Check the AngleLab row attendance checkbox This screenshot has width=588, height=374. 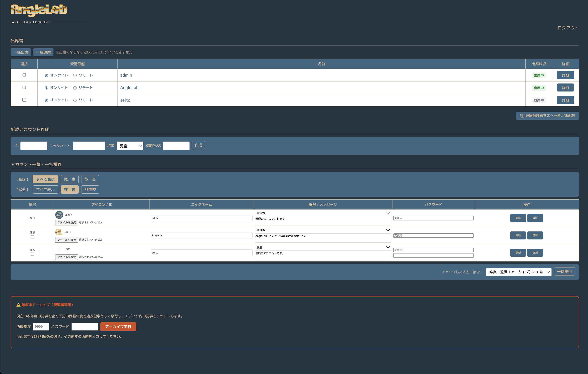pyautogui.click(x=24, y=87)
